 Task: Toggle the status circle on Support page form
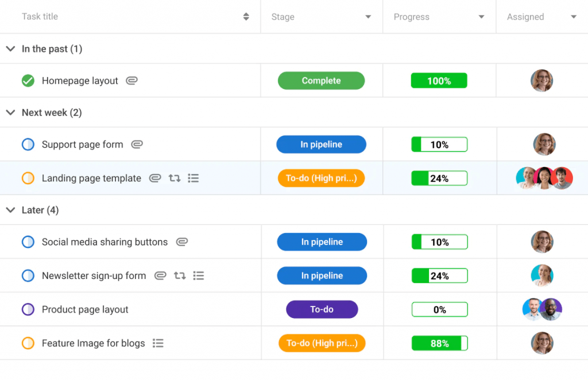tap(28, 144)
